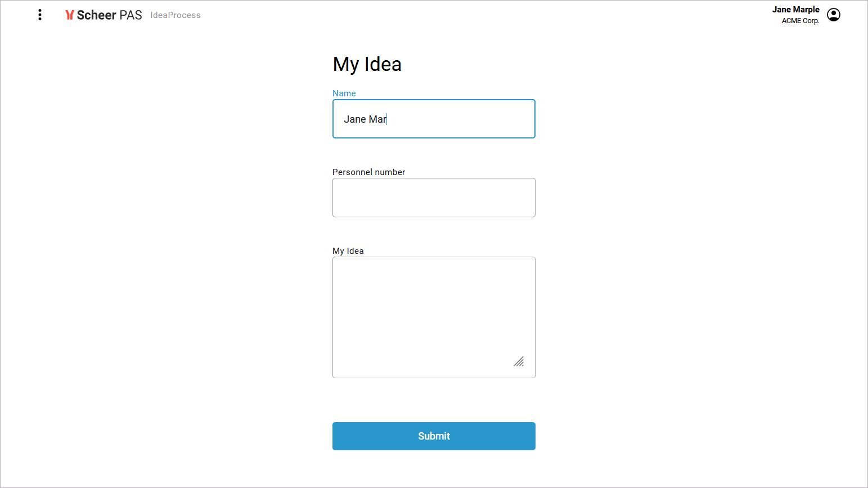
Task: Click the My Idea label above the textarea
Action: [348, 251]
